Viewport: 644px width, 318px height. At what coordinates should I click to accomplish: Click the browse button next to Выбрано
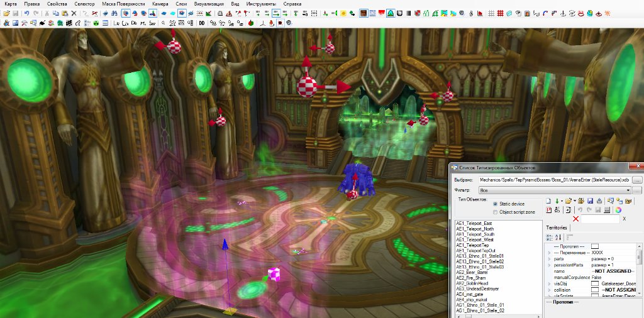point(637,180)
